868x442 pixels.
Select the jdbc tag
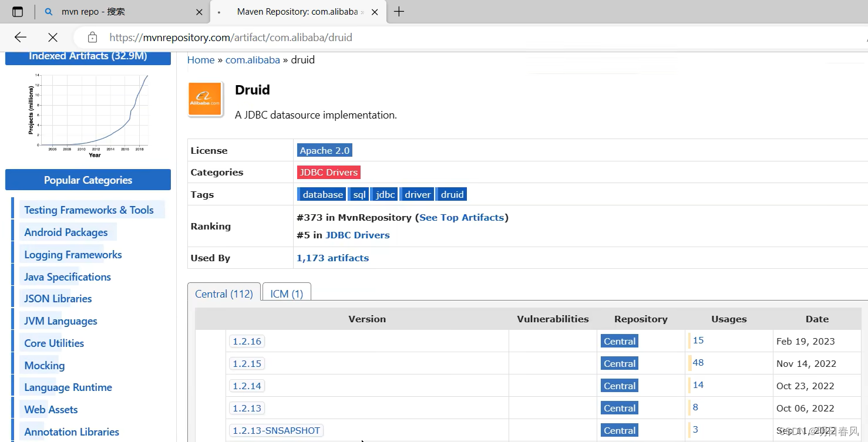click(x=385, y=194)
